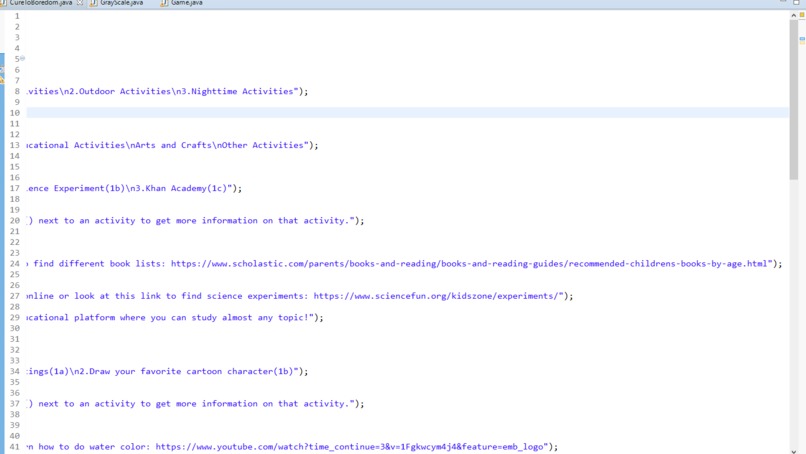The image size is (806, 454).
Task: Click "Draw your favorite cartoon character(1b)" text
Action: click(x=191, y=371)
